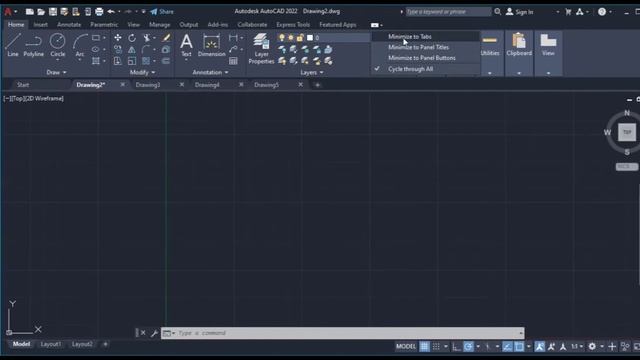
Task: Activate the Rotate tool
Action: click(x=132, y=38)
